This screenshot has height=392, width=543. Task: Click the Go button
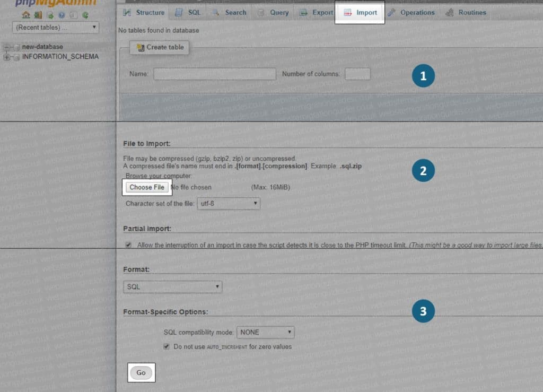coord(141,373)
